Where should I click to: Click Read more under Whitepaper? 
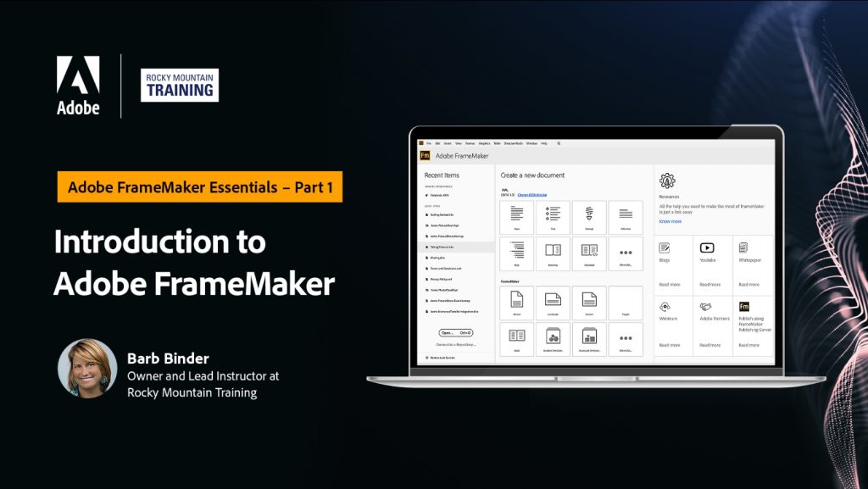(749, 284)
